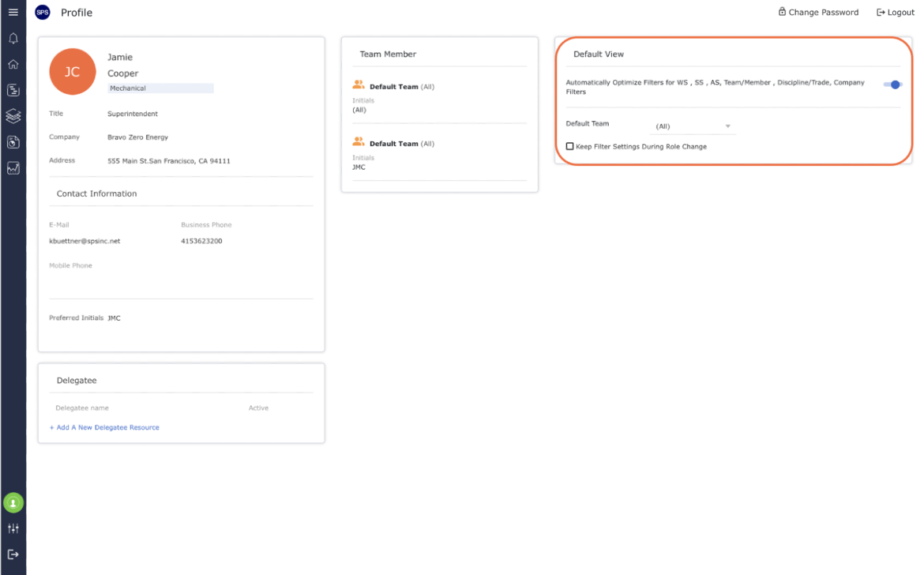
Task: Click the name Jamie
Action: point(120,57)
